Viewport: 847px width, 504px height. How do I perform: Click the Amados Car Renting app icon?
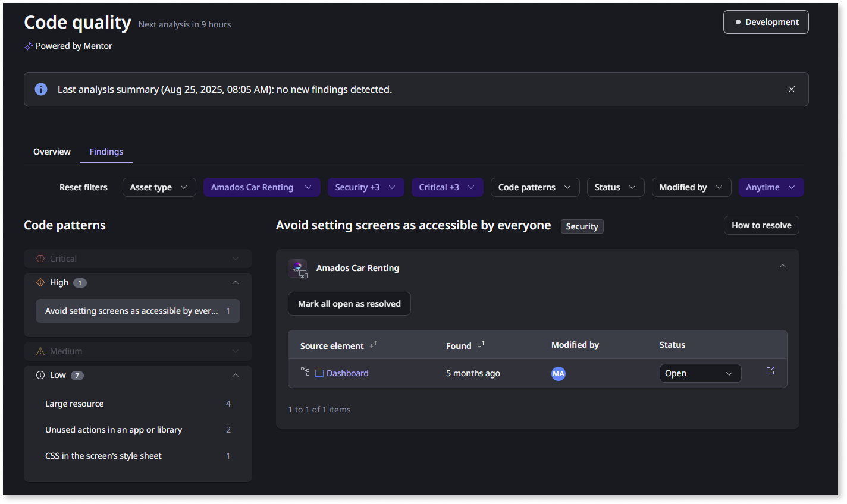[x=297, y=268]
